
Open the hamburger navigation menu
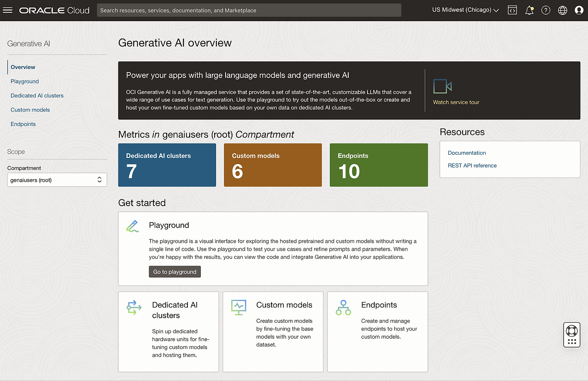point(8,10)
